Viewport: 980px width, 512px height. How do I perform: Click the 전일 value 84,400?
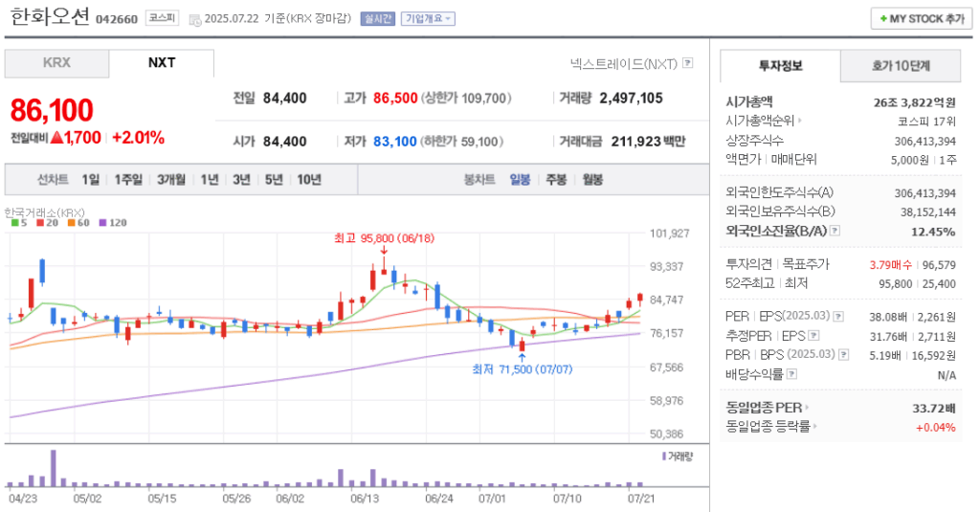[x=284, y=99]
